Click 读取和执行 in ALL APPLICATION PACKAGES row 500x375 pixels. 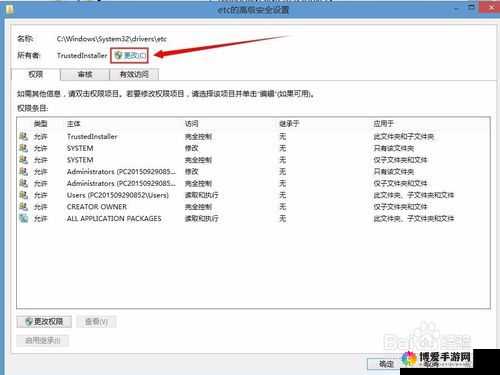(202, 219)
